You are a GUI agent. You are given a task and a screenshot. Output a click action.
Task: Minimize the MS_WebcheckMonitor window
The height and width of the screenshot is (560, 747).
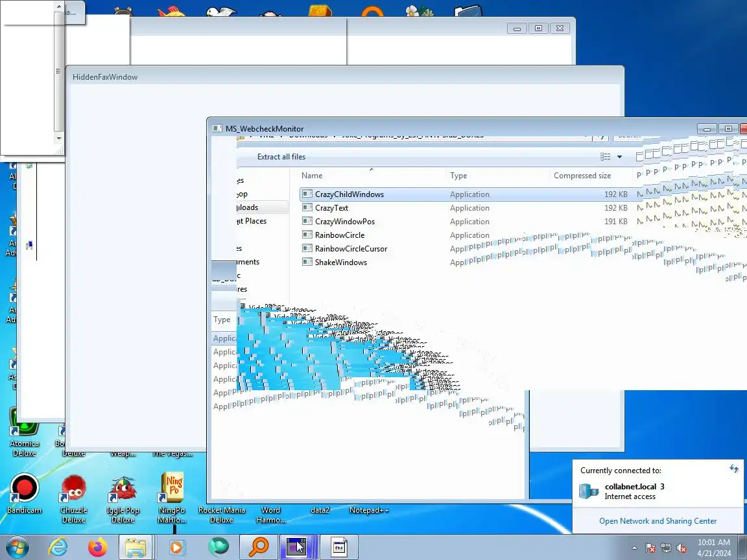(707, 129)
